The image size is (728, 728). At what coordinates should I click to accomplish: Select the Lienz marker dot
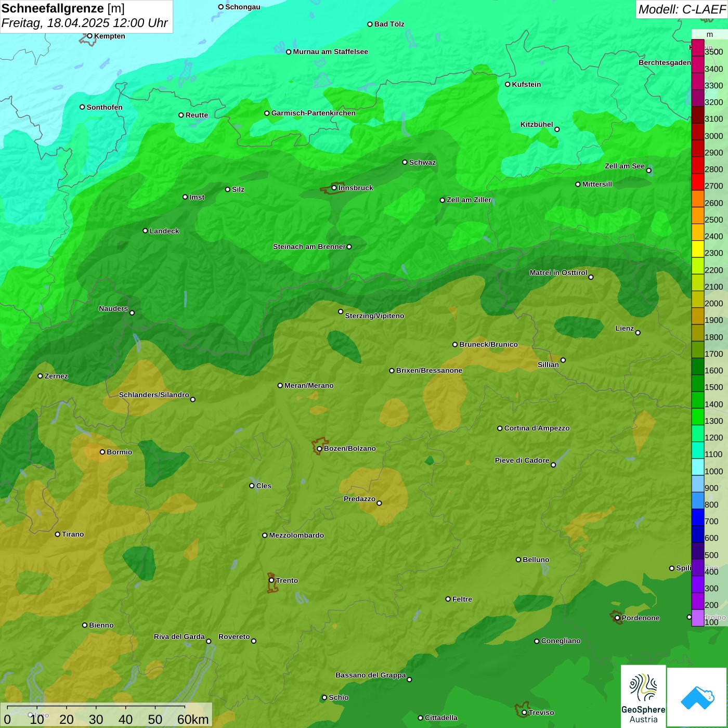pos(638,333)
